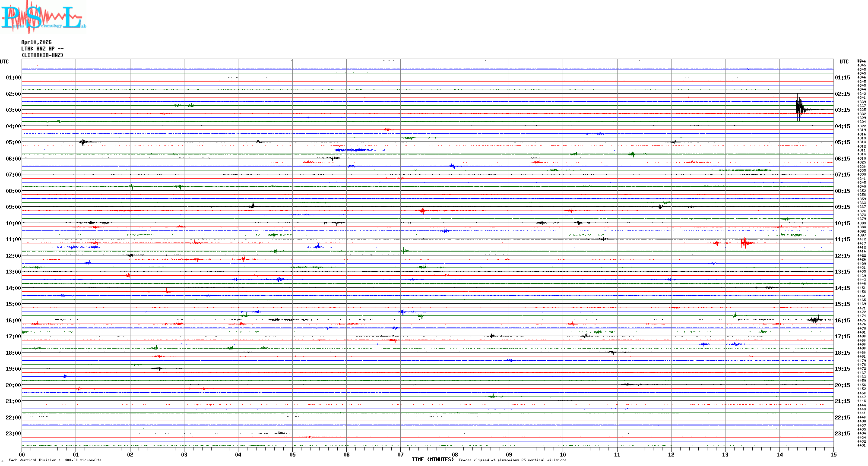Click the PSL Seismology Lab logo
The image size is (868, 466).
click(43, 16)
